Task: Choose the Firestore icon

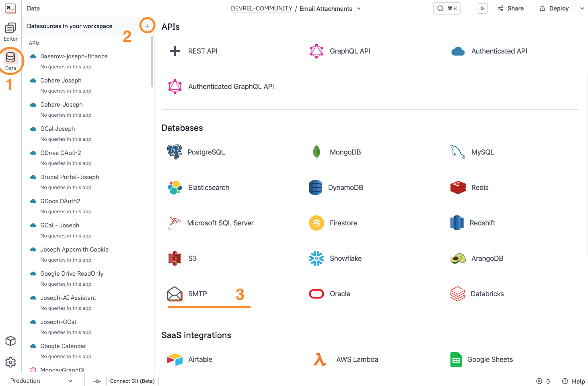Action: point(317,223)
